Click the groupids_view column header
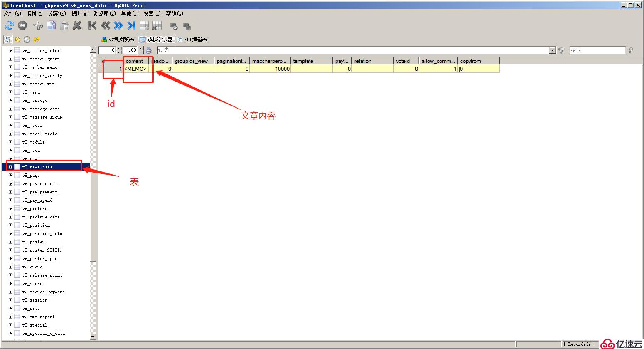Viewport: 644px width, 349px height. point(193,61)
